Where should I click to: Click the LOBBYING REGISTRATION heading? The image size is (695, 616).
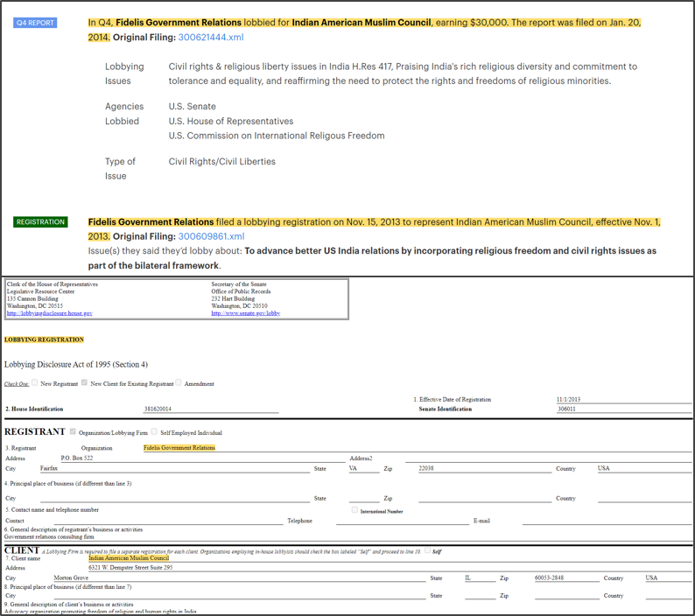click(x=44, y=339)
